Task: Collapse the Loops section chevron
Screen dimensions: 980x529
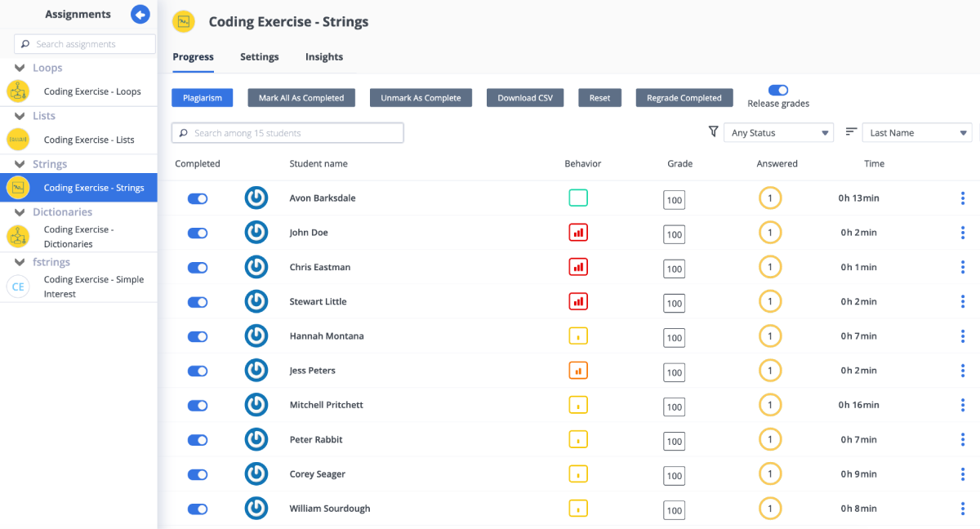Action: 20,68
